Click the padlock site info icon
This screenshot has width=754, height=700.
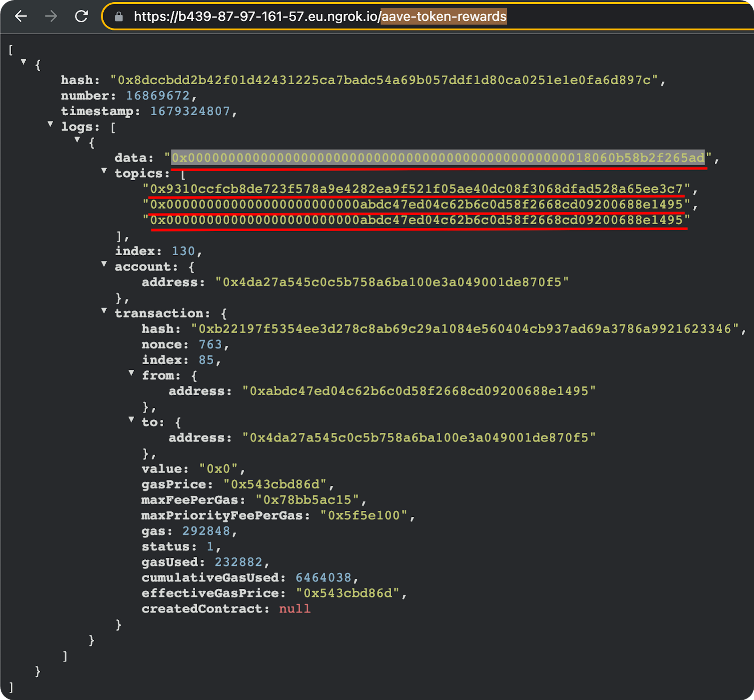(x=119, y=17)
